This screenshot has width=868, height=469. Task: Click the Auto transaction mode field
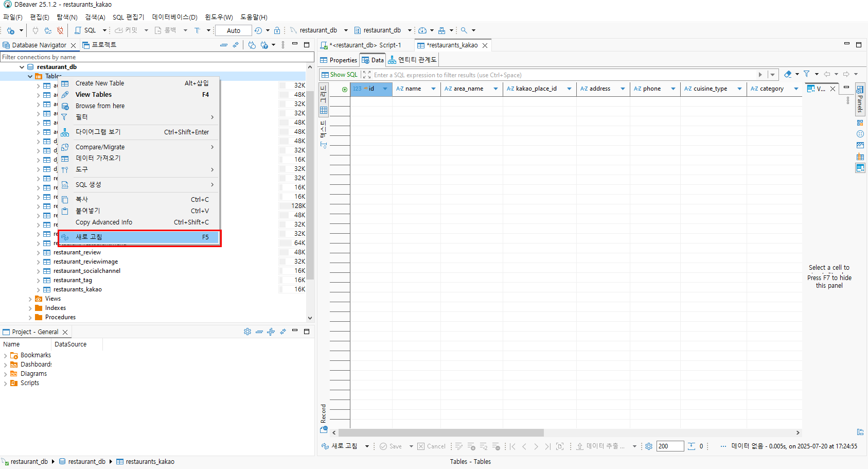pos(234,30)
